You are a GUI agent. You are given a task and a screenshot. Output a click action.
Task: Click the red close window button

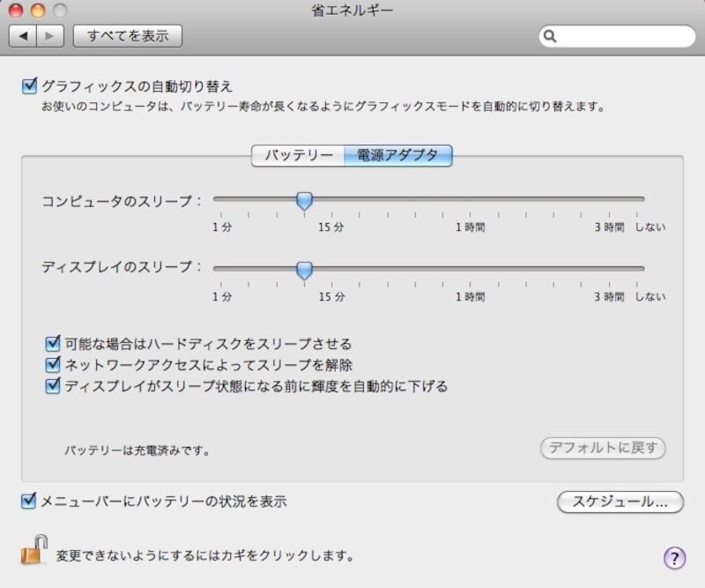(x=16, y=11)
